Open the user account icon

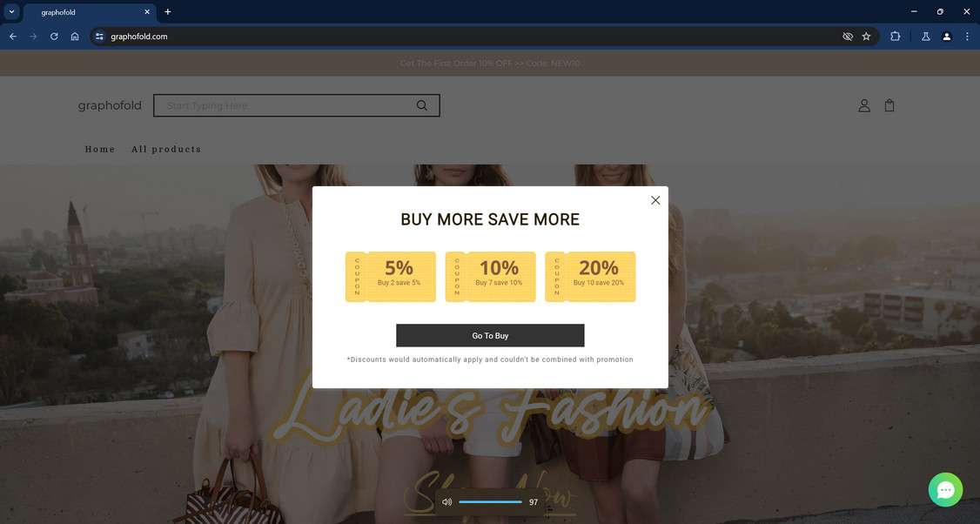pos(863,105)
